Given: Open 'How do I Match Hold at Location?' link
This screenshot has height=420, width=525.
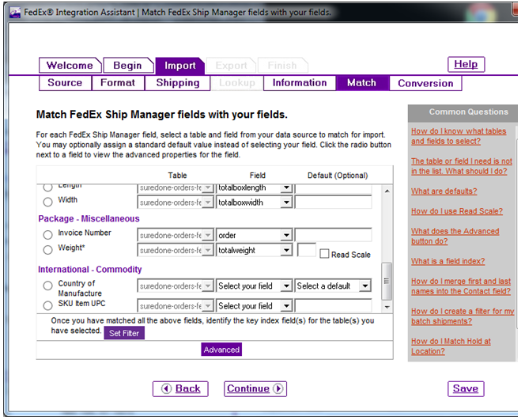Looking at the screenshot, I should pyautogui.click(x=451, y=346).
